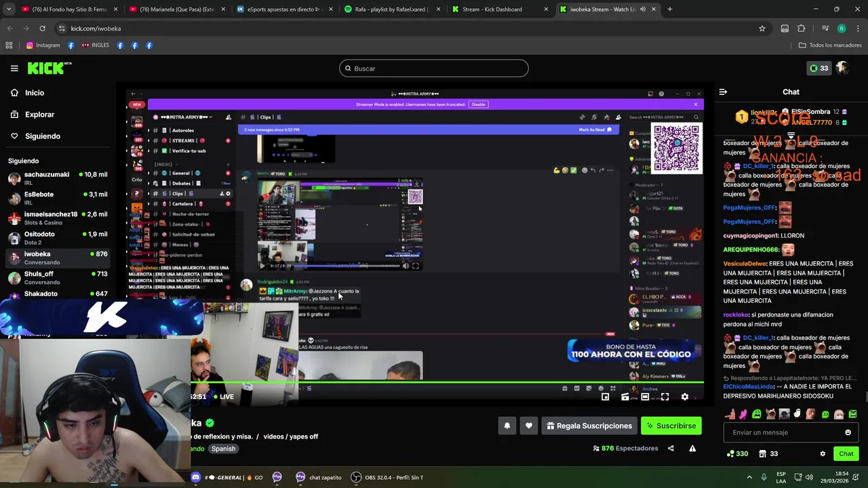This screenshot has height=488, width=868.
Task: Open Explorar in the sidebar
Action: (x=39, y=115)
